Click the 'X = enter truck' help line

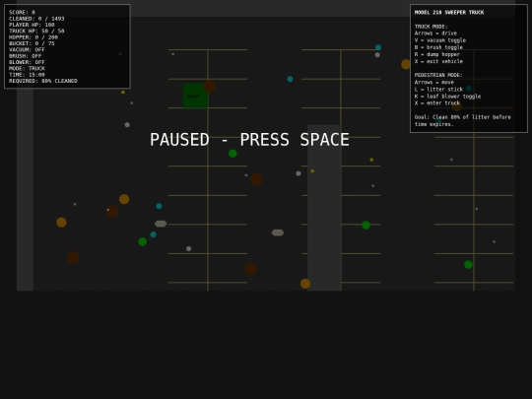[437, 103]
